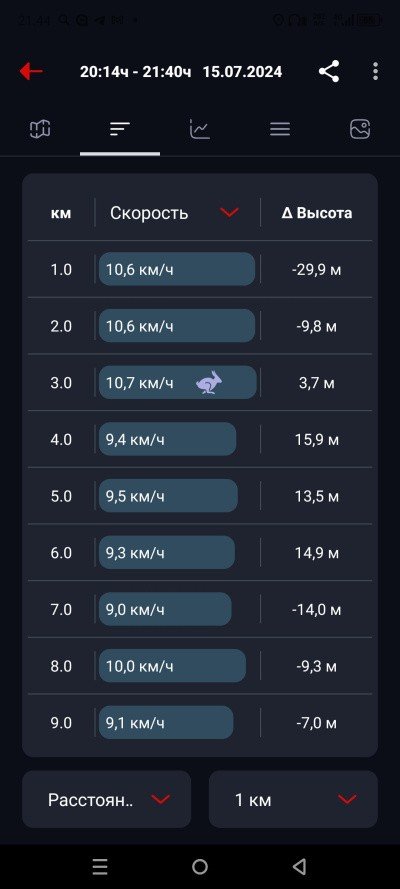Switch to the map tab
The height and width of the screenshot is (889, 400).
click(x=40, y=129)
